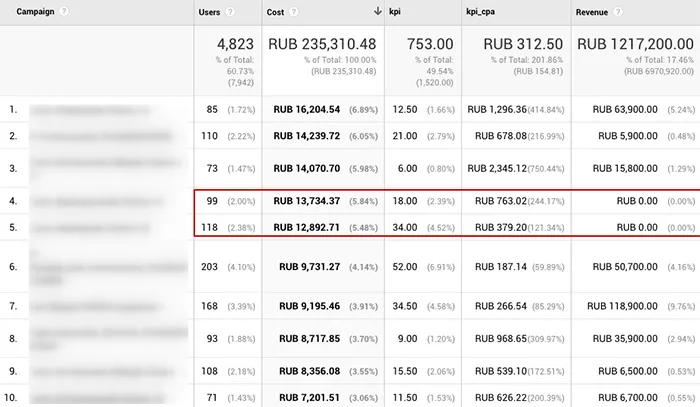Open the Campaign column help icon
The width and height of the screenshot is (700, 407).
point(64,11)
